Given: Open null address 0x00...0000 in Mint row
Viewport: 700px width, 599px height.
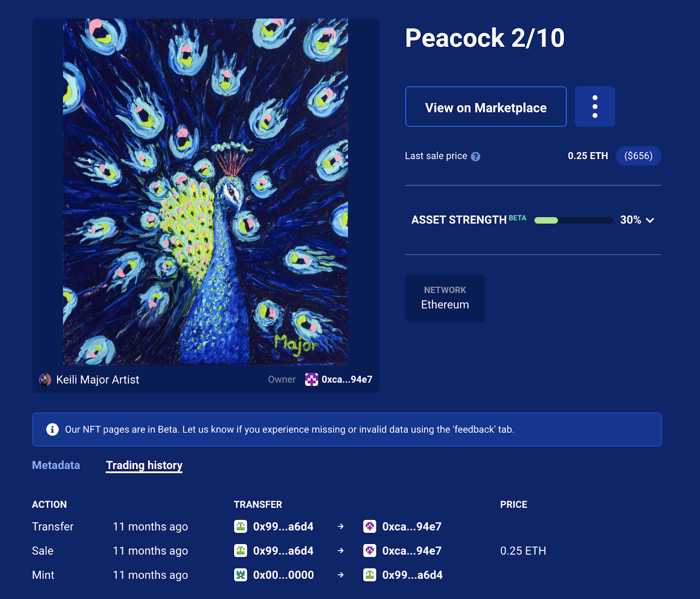Looking at the screenshot, I should 283,575.
